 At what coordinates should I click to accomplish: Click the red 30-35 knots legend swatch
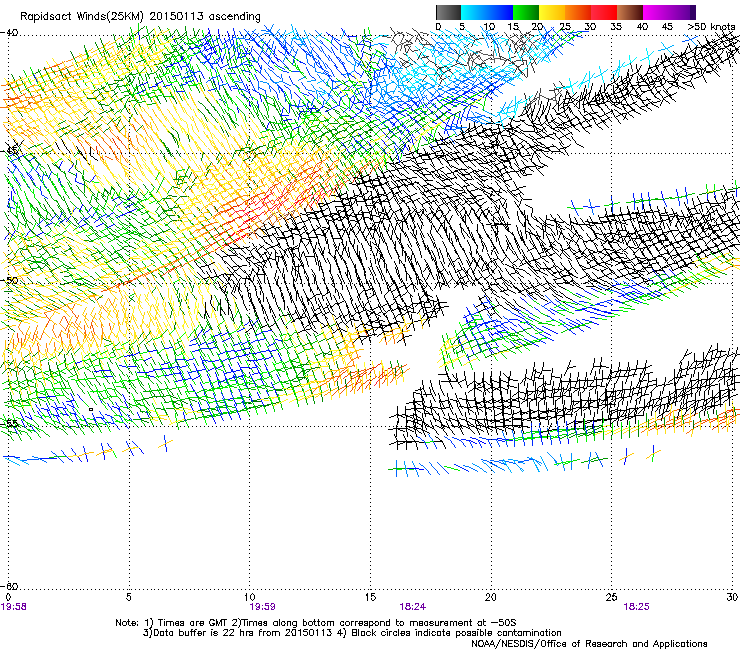(604, 12)
